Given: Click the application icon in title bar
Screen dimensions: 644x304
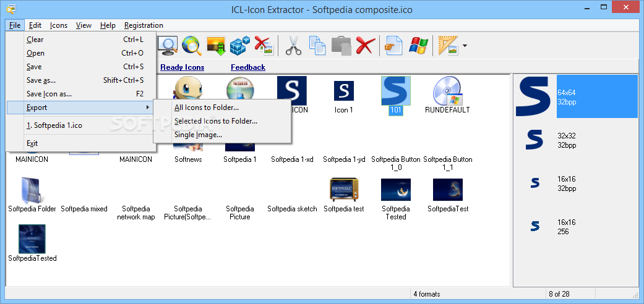Looking at the screenshot, I should [11, 8].
